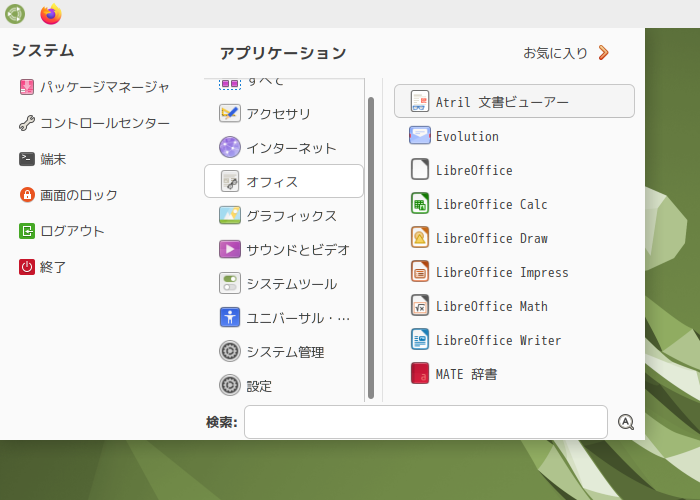Click the Evolution mail icon
This screenshot has width=700, height=500.
[x=420, y=135]
